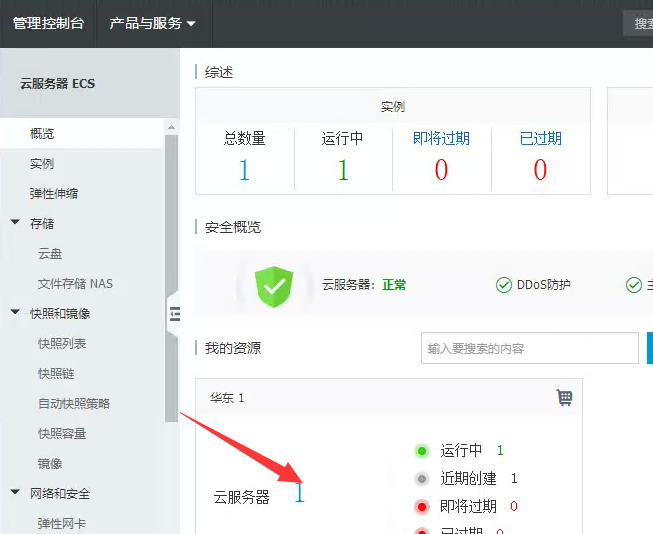The height and width of the screenshot is (534, 653).
Task: Click 管理控制台 in the top bar
Action: tap(48, 23)
